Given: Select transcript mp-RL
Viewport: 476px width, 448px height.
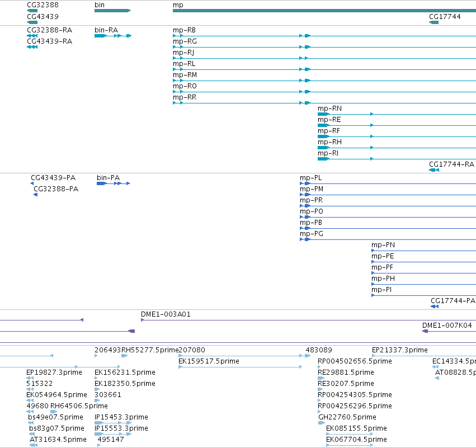Looking at the screenshot, I should (184, 64).
